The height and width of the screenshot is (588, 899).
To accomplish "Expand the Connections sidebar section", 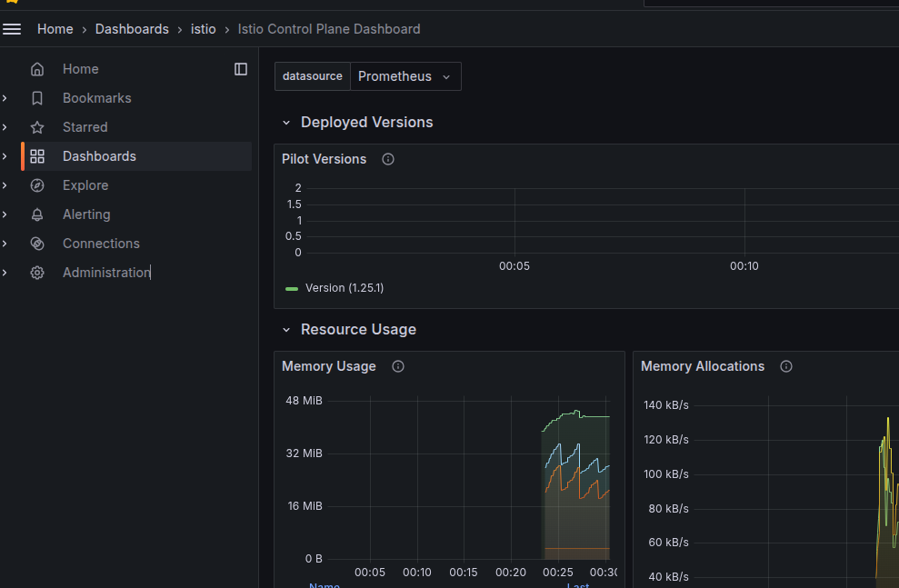I will point(5,244).
